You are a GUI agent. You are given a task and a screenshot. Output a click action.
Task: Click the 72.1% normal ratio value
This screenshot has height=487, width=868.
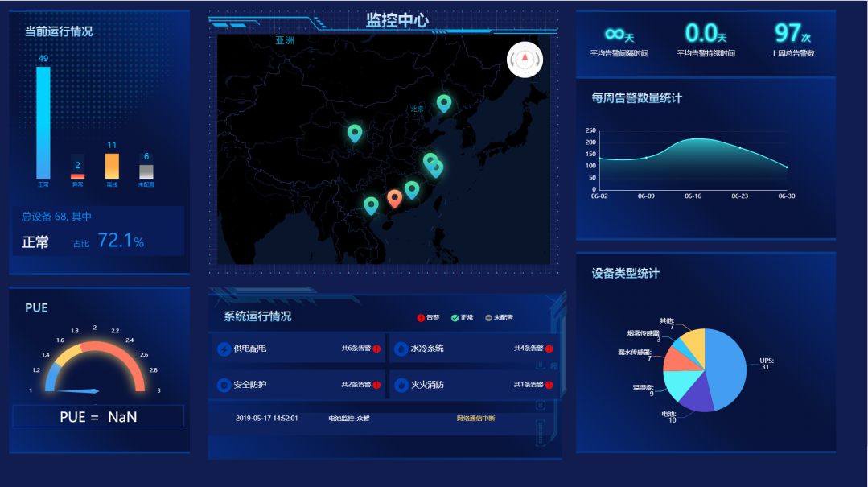[x=121, y=241]
